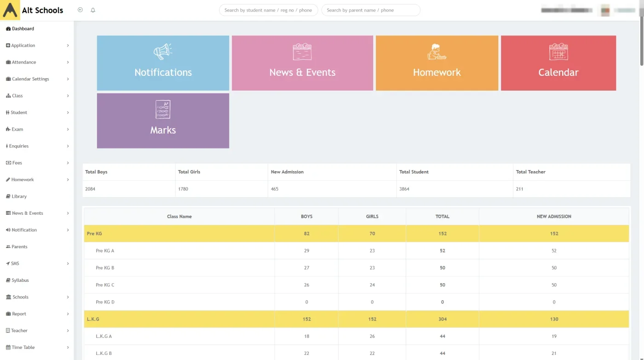Click the Notification speaker icon in sidebar
The width and height of the screenshot is (644, 360).
pos(8,230)
